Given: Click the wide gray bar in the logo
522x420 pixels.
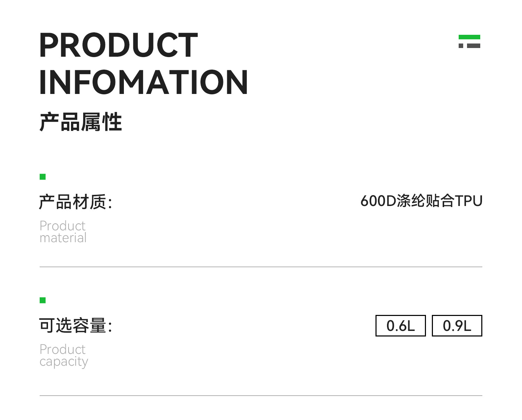Looking at the screenshot, I should click(474, 46).
